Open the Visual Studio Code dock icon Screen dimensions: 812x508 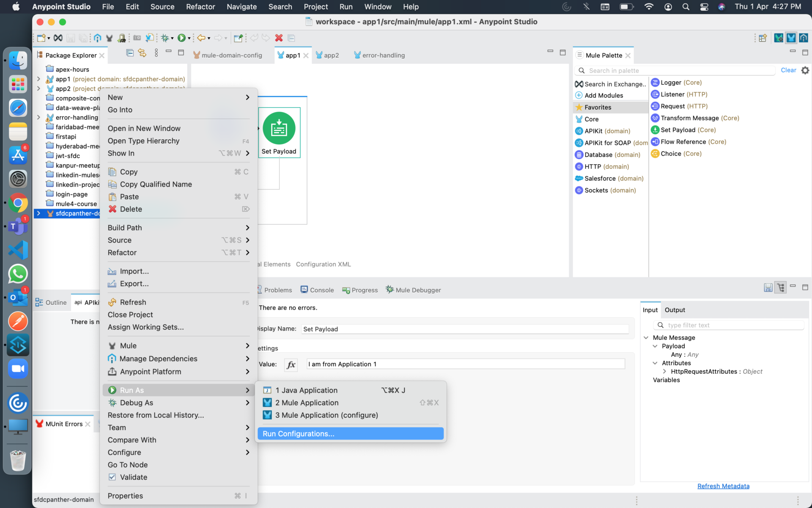point(18,250)
